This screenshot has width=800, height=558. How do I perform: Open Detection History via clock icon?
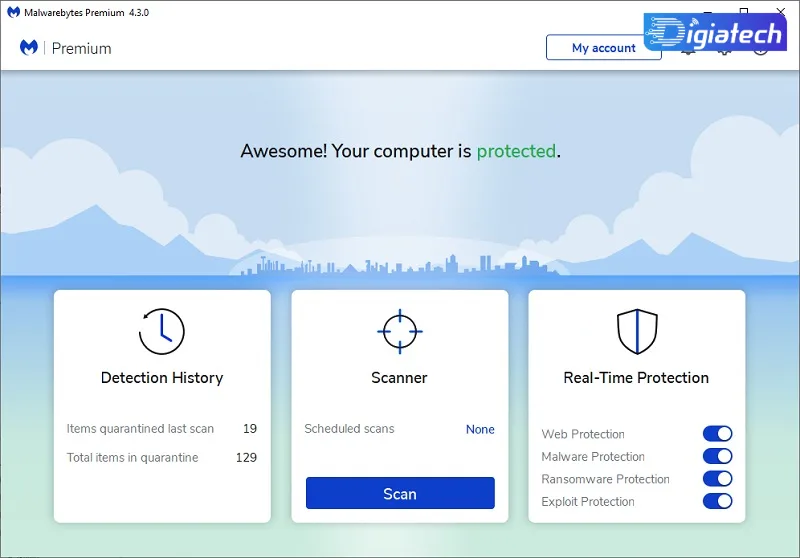162,332
